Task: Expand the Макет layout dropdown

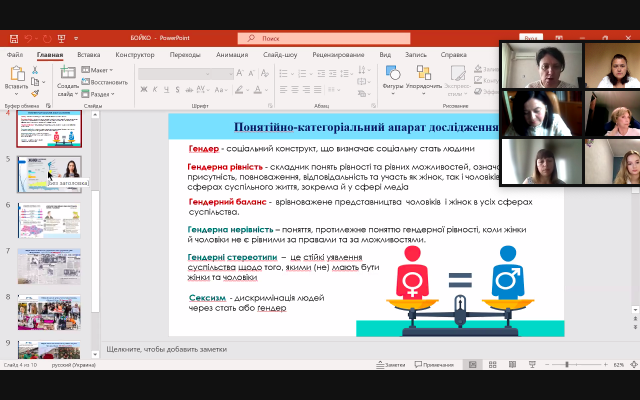Action: coord(100,71)
